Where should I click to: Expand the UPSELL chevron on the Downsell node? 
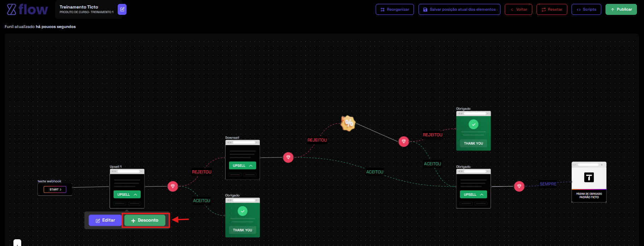pos(251,166)
